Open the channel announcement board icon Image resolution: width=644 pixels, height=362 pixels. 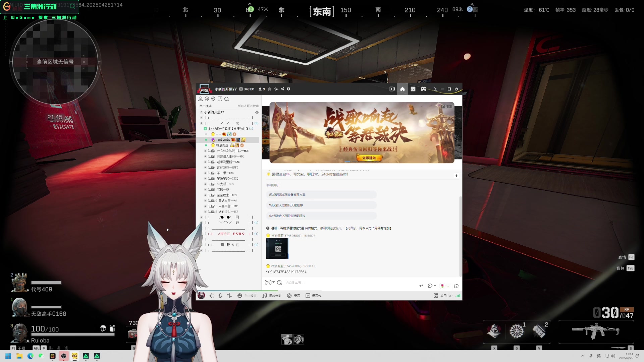click(x=220, y=99)
